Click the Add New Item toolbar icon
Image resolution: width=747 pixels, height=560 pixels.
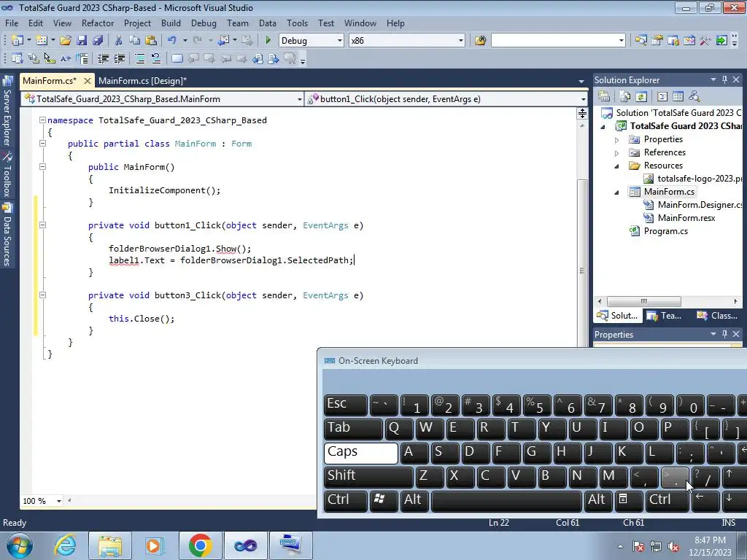click(42, 41)
